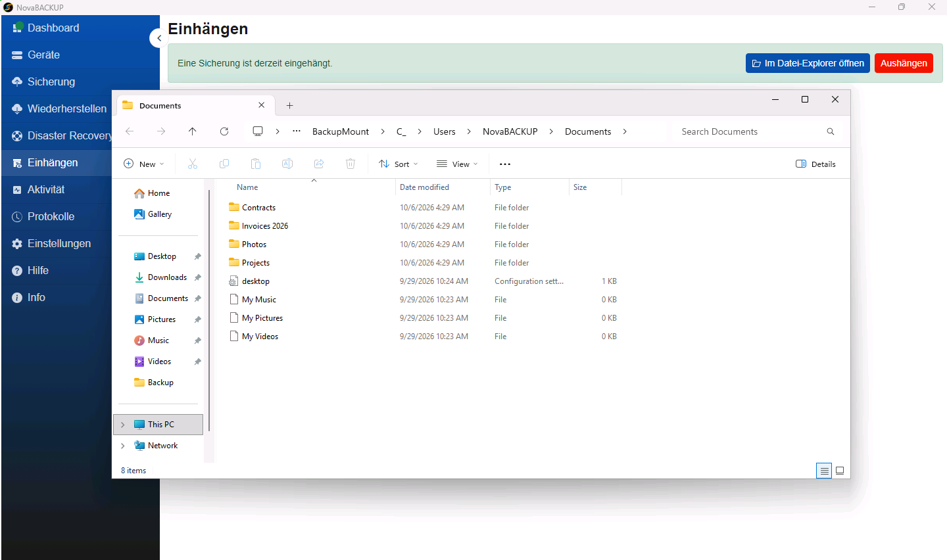Screen dimensions: 947x560
Task: Expand the chevron after Documents breadcrumb
Action: point(625,131)
